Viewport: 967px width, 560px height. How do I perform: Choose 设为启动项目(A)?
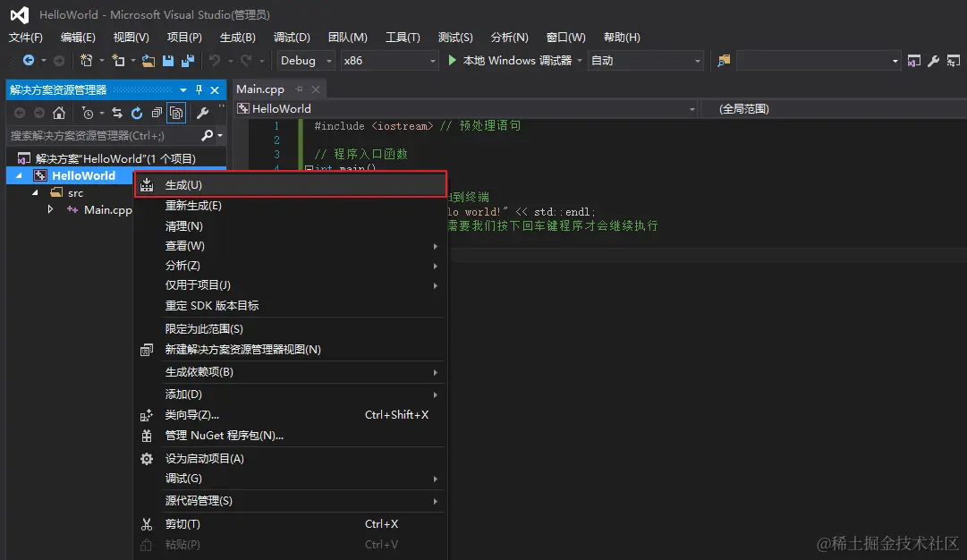(291, 459)
